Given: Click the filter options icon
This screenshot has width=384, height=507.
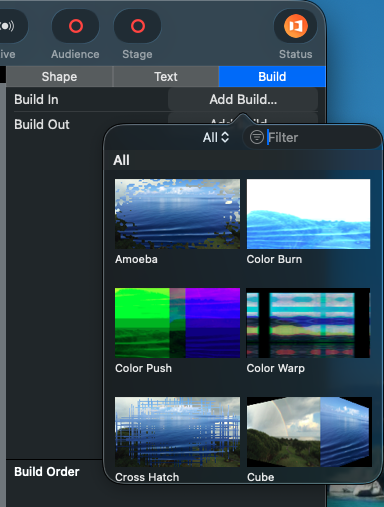Looking at the screenshot, I should click(257, 137).
